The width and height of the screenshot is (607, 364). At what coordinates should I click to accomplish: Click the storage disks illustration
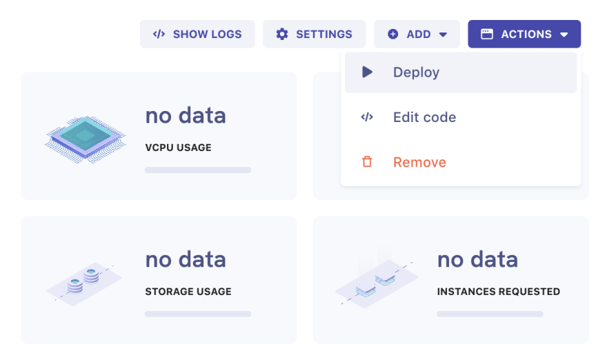point(84,284)
